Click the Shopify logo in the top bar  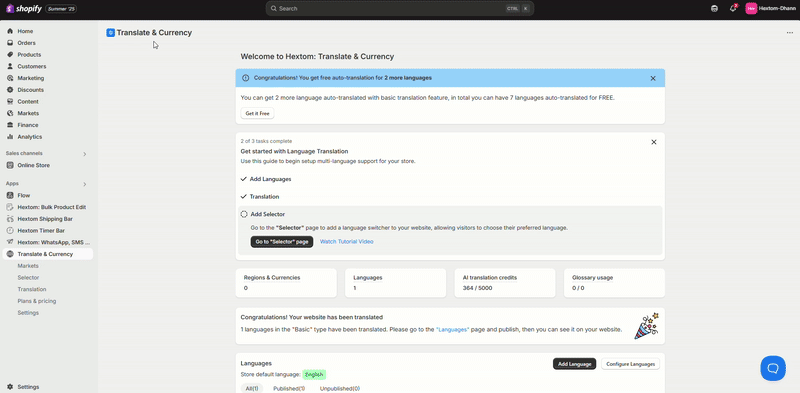coord(23,9)
